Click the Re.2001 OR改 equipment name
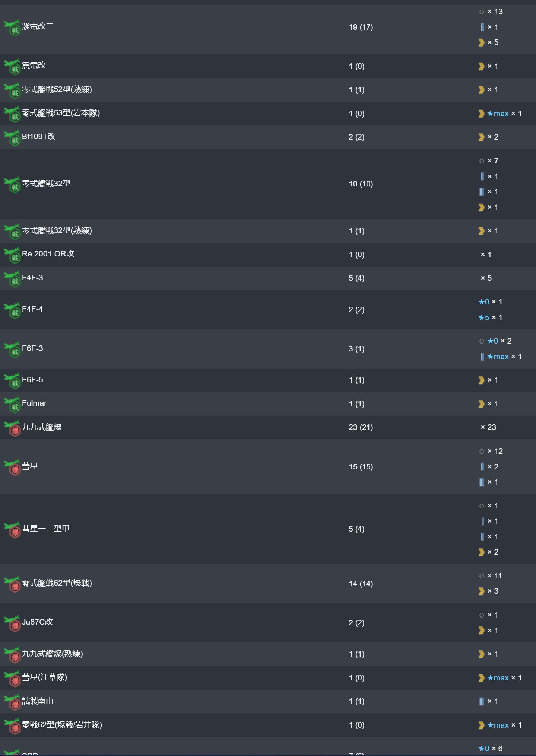This screenshot has width=536, height=756. (48, 254)
